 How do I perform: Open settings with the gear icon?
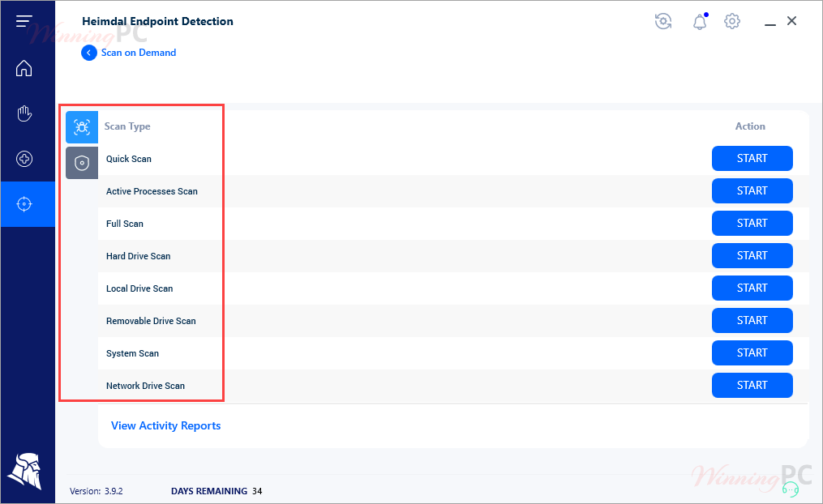click(732, 22)
